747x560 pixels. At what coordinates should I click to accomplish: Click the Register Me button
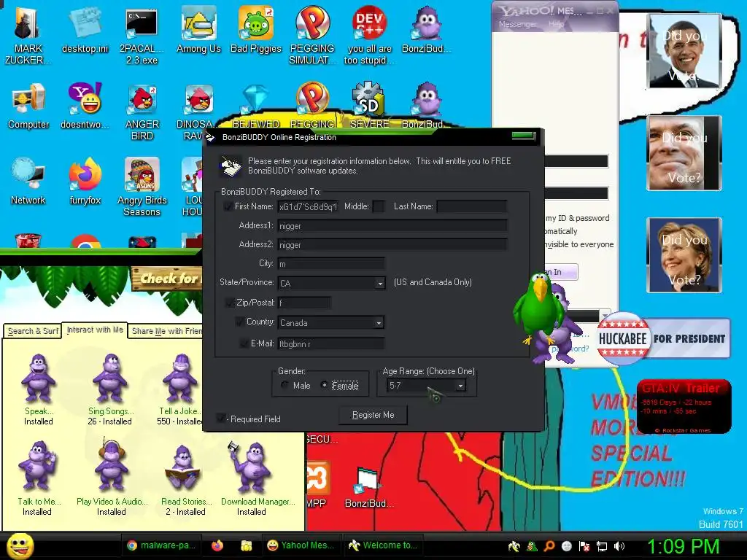[373, 415]
